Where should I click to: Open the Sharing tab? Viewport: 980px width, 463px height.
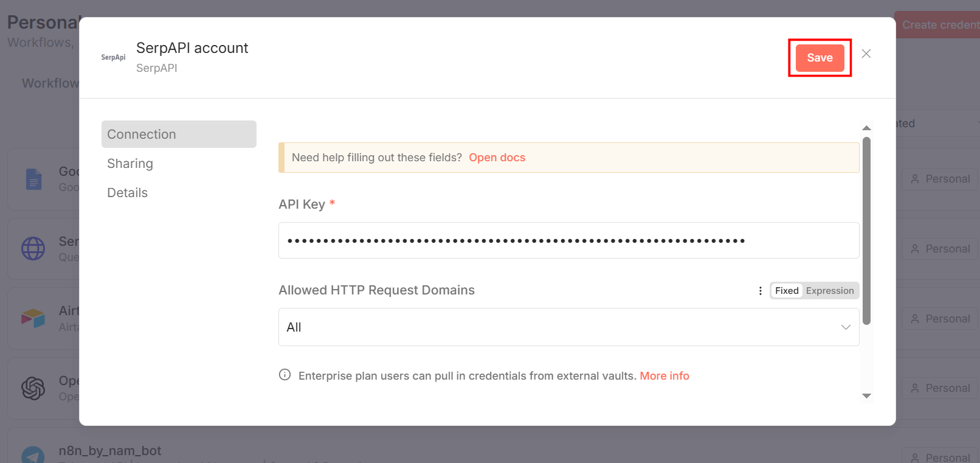130,164
